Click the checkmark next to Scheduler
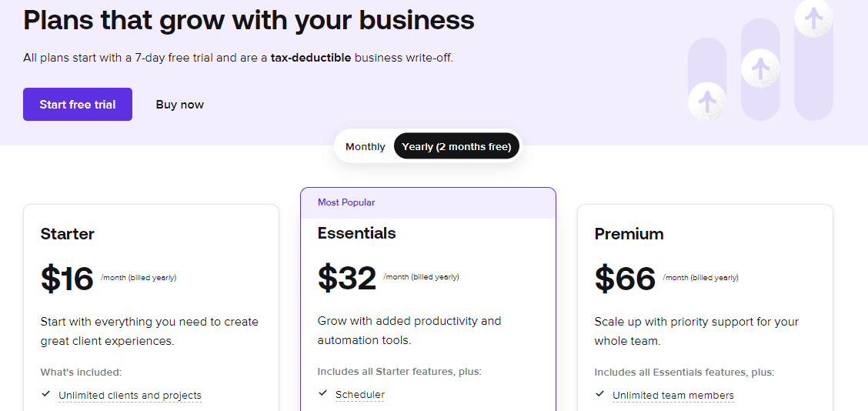The width and height of the screenshot is (868, 411). (323, 394)
